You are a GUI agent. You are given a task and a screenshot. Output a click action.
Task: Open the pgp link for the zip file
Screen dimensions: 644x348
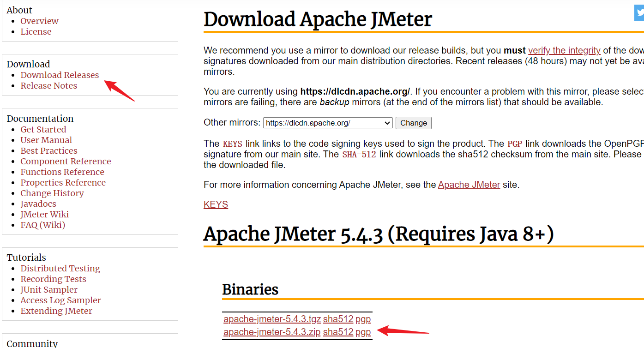[x=363, y=332]
